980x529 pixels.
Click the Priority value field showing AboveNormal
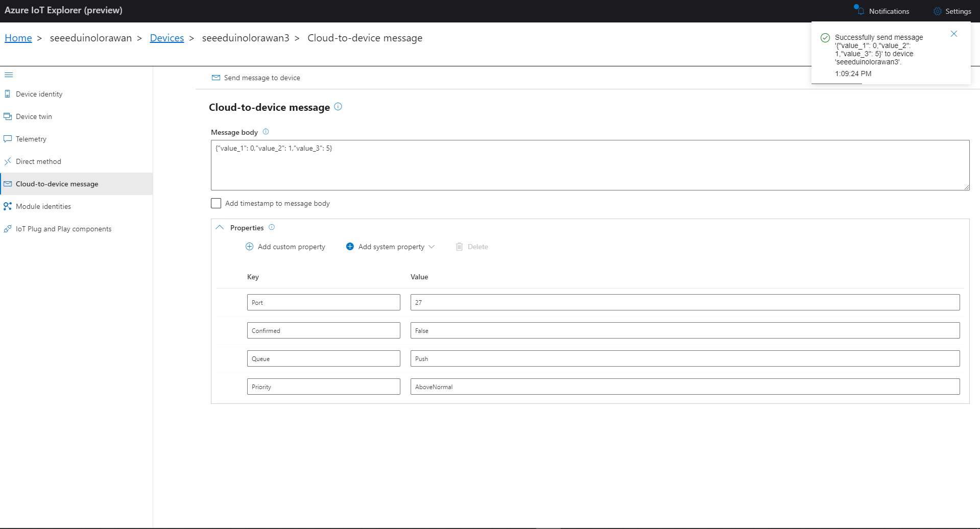click(684, 387)
